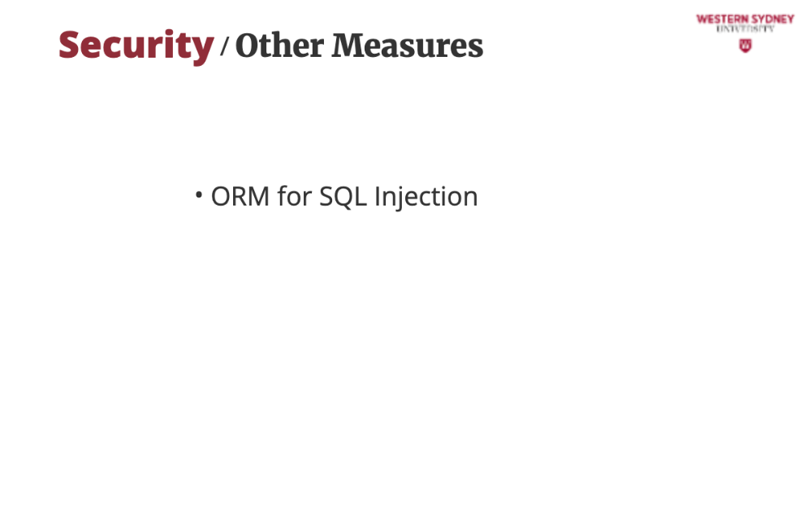
Task: Click the word "SYDNEY" in the logo
Action: pyautogui.click(x=771, y=19)
